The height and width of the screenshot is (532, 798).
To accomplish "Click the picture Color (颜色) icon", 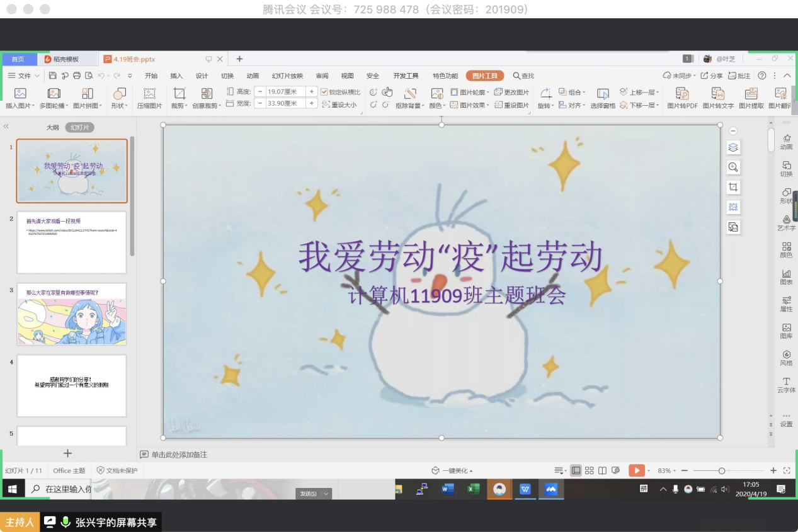I will click(436, 94).
